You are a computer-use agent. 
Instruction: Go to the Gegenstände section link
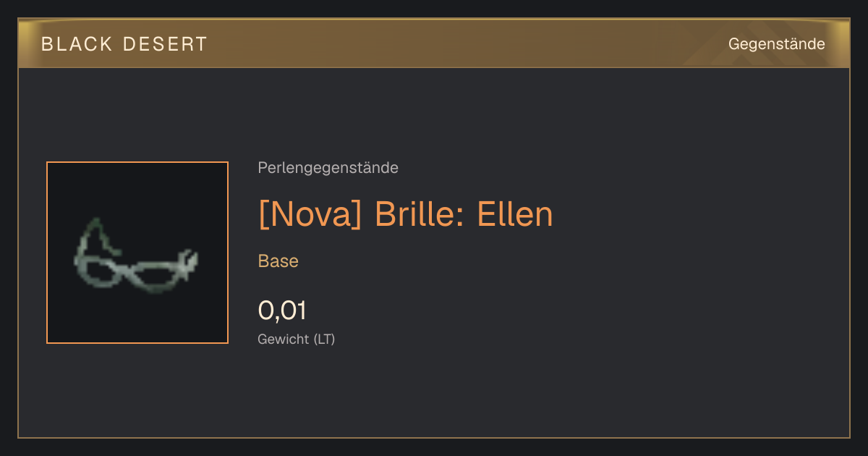776,44
